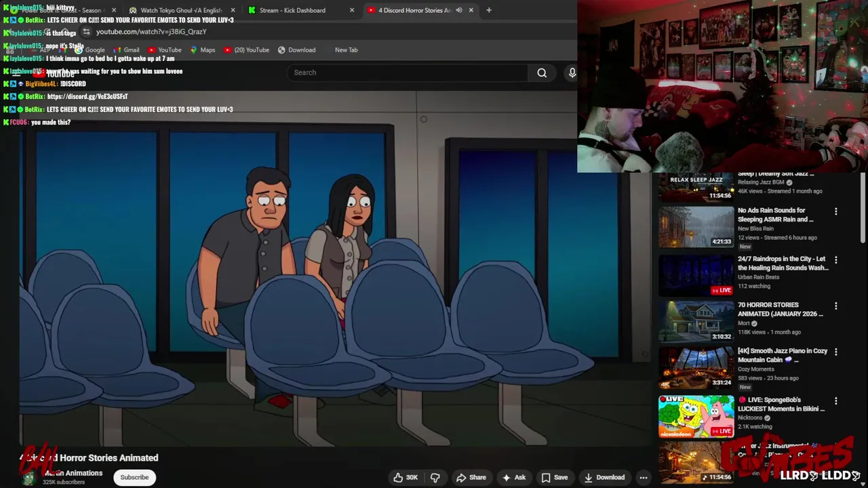Open the Gmail bookmark
Image resolution: width=868 pixels, height=488 pixels.
(x=126, y=49)
